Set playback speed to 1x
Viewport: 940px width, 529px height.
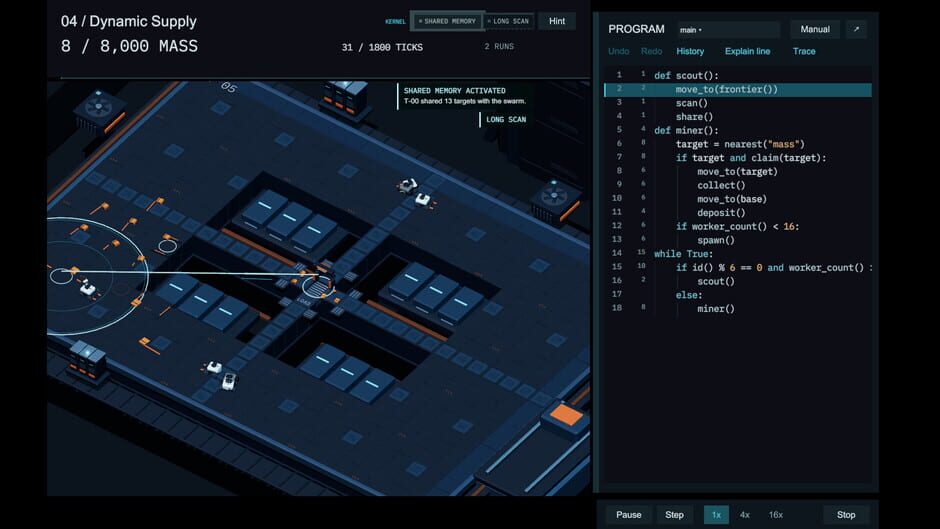click(716, 515)
